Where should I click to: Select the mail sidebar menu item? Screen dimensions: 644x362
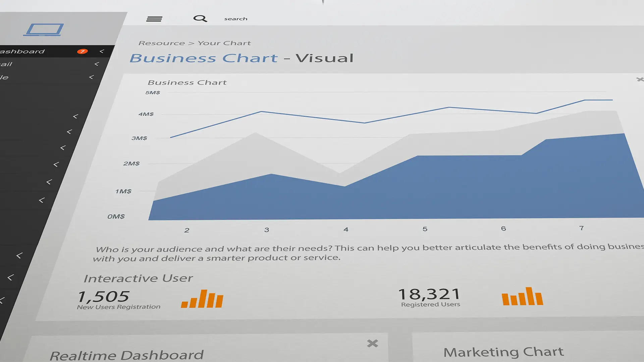coord(6,64)
